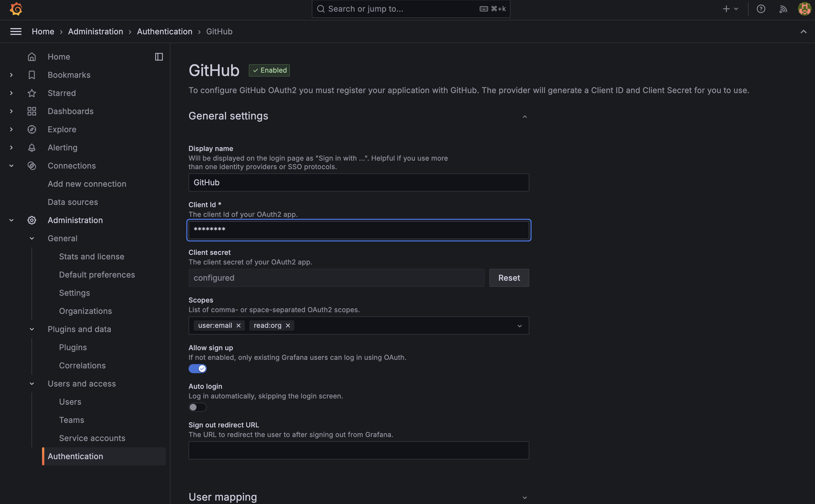
Task: Open the search bar
Action: [x=410, y=8]
